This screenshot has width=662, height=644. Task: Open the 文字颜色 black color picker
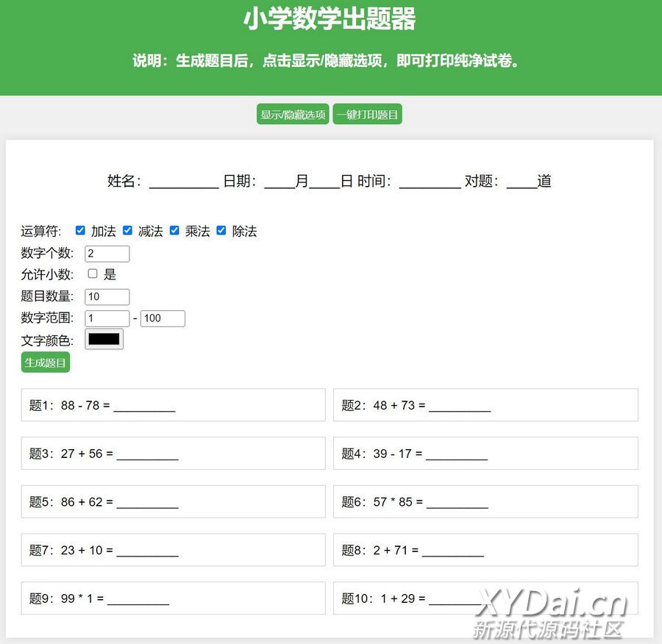[x=104, y=339]
